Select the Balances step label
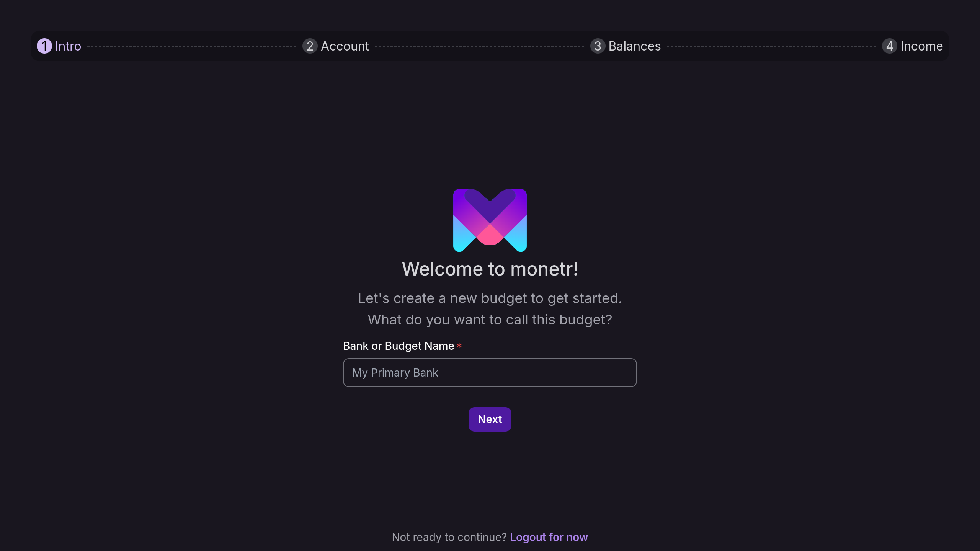 [x=635, y=46]
